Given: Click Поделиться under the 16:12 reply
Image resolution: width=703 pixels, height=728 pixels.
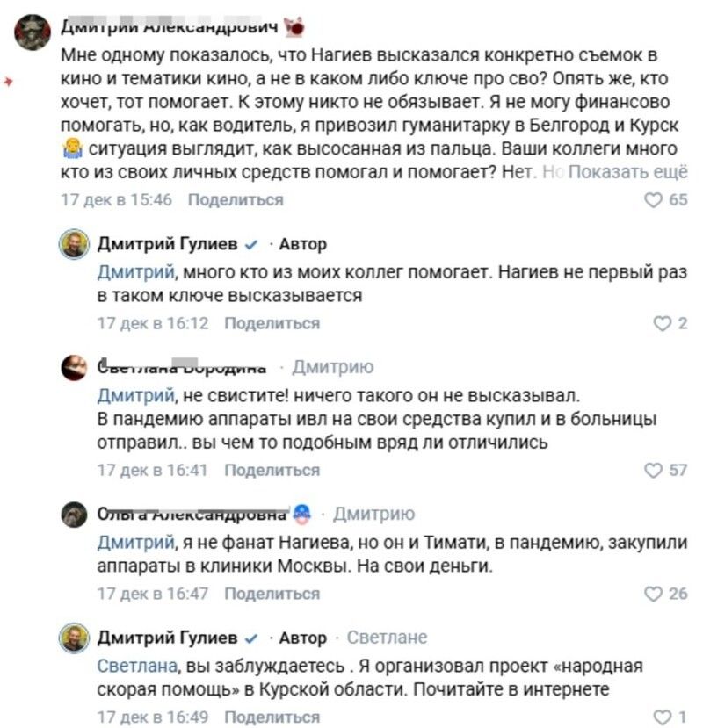Looking at the screenshot, I should pos(272,324).
